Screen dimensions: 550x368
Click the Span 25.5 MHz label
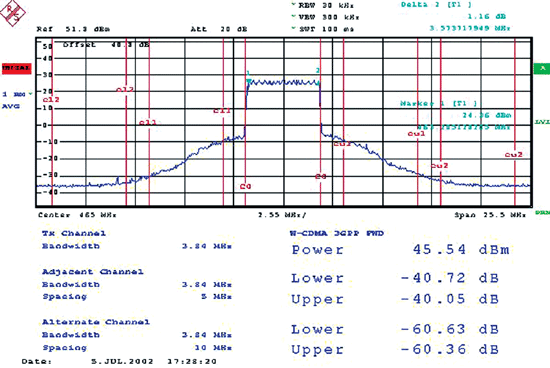point(490,215)
